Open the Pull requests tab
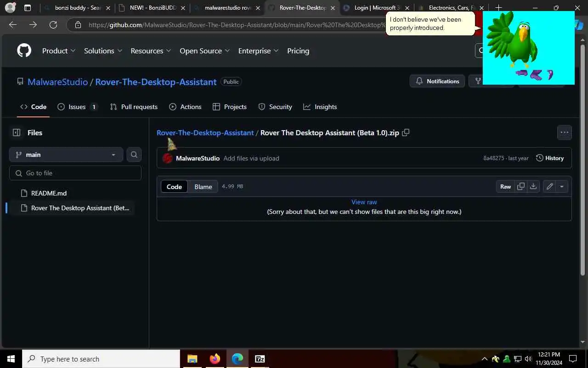This screenshot has height=368, width=588. click(x=134, y=107)
